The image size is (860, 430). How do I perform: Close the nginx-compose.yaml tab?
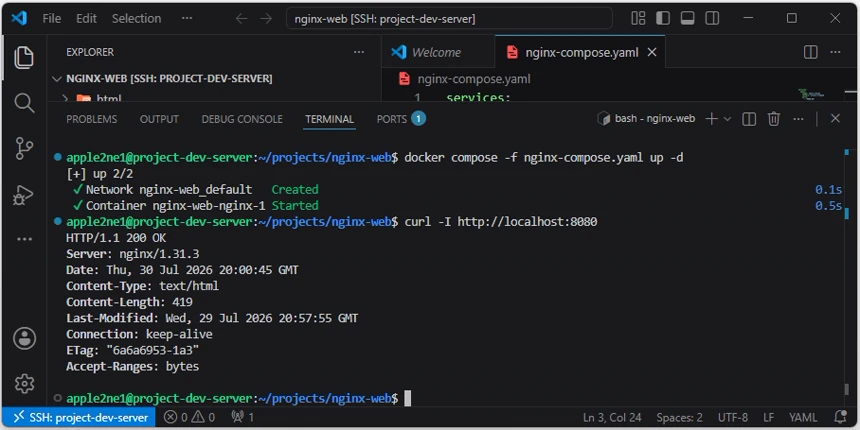click(x=652, y=52)
